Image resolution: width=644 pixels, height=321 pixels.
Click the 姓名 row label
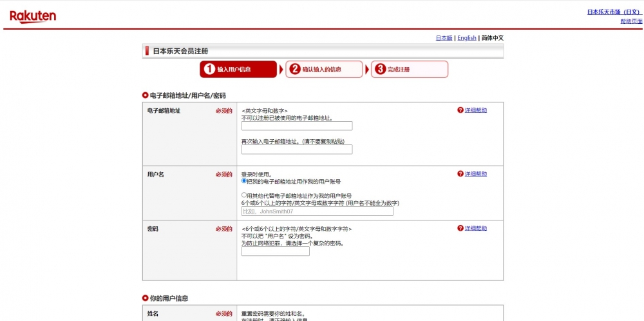pyautogui.click(x=153, y=314)
